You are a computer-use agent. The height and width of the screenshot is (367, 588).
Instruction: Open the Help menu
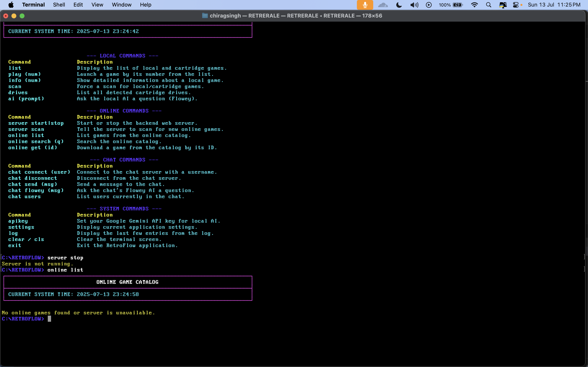[146, 5]
